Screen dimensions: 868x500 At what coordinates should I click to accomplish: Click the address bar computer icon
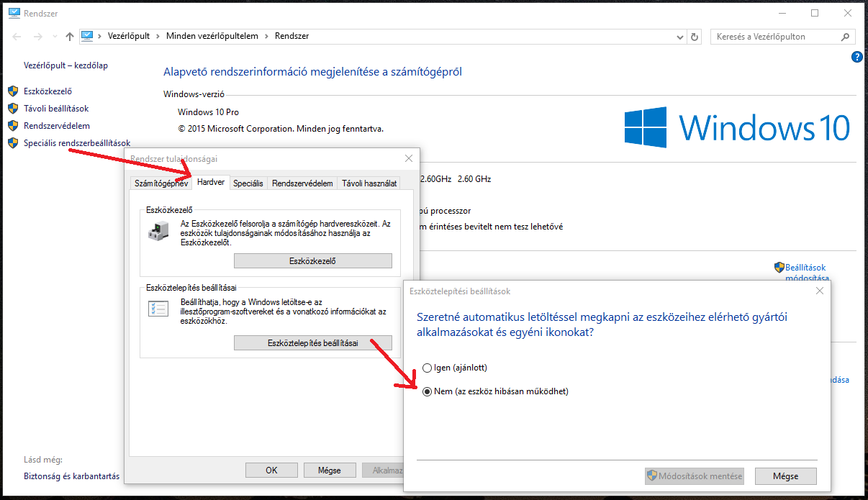point(88,36)
